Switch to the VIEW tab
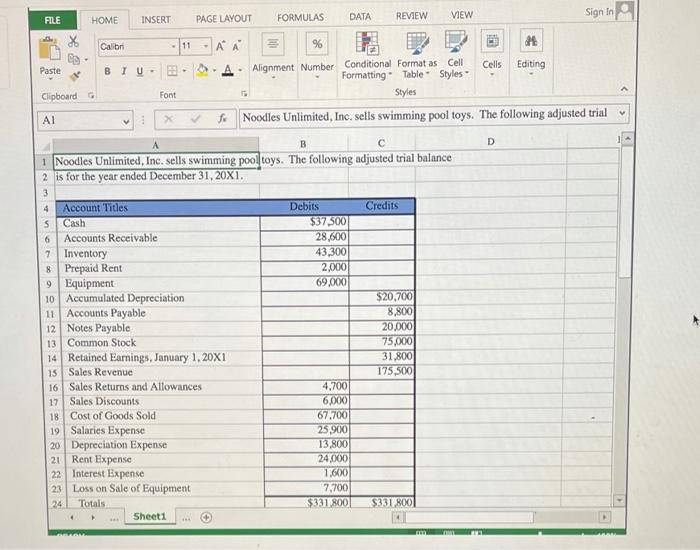This screenshot has width=700, height=550. coord(462,15)
